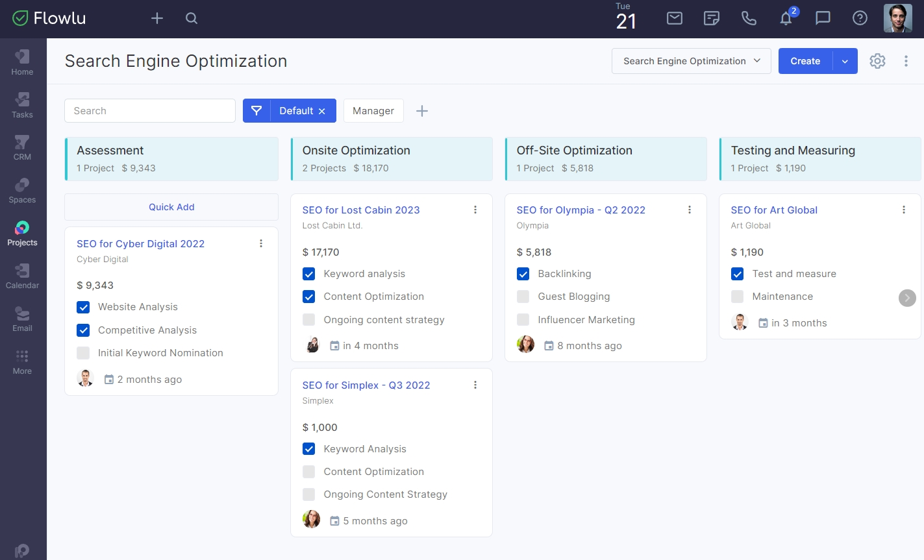Click the Assessment column header
This screenshot has height=560, width=924.
(171, 159)
